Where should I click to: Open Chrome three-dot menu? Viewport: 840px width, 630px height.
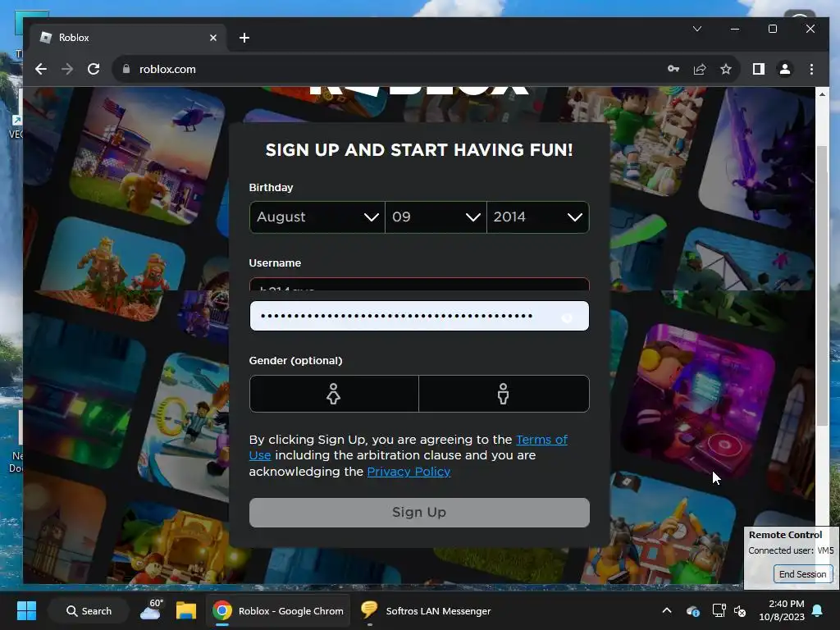coord(811,69)
